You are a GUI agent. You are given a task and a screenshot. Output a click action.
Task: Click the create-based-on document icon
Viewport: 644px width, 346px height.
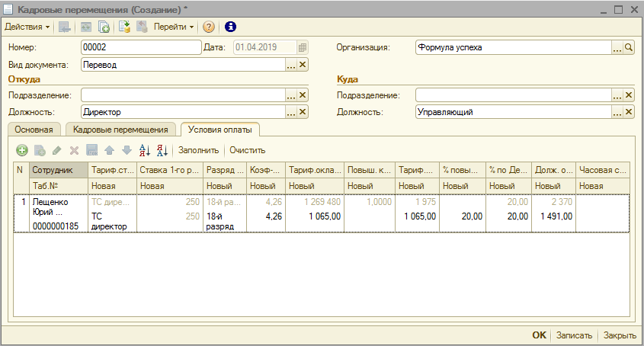104,27
